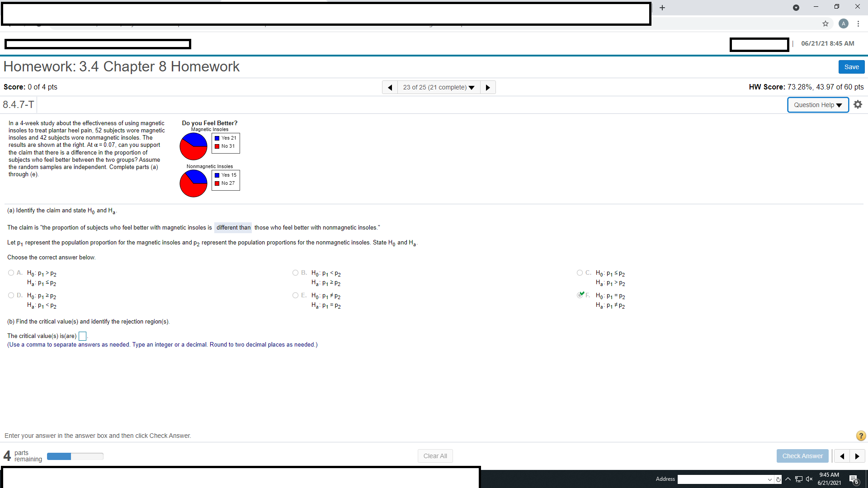
Task: Click the Save button
Action: coord(851,67)
